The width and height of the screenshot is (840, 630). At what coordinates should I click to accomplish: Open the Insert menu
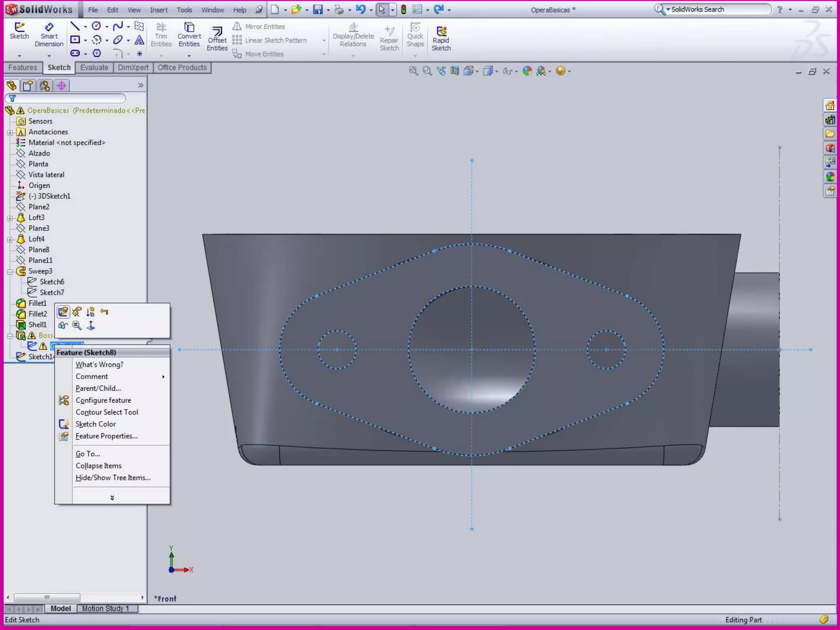click(x=158, y=10)
